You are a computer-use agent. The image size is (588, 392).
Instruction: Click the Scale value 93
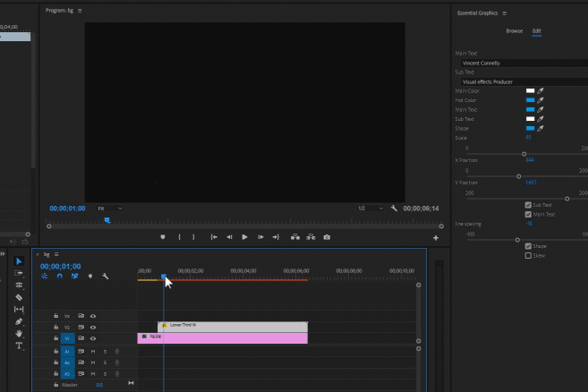tap(528, 138)
